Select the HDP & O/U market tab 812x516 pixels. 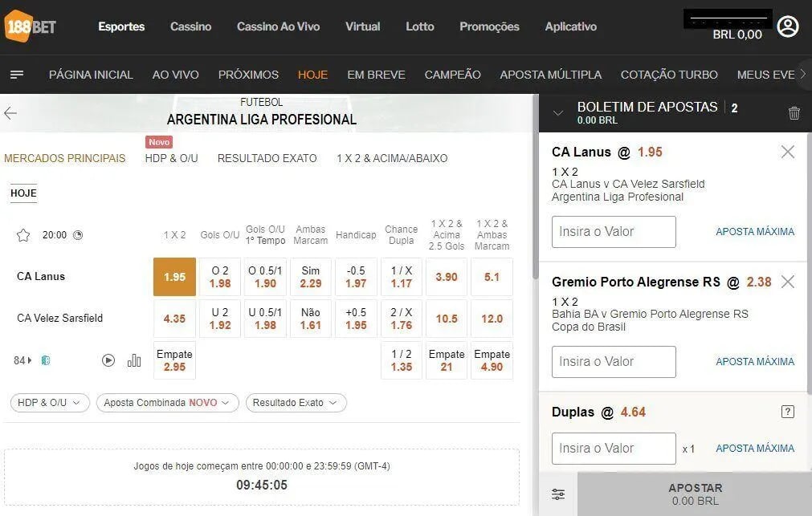pos(171,158)
